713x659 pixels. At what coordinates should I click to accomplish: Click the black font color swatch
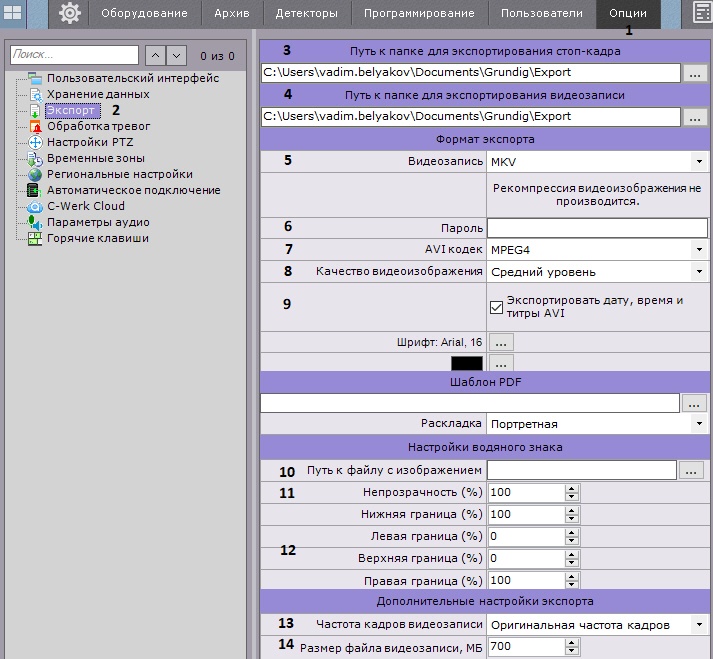point(466,363)
